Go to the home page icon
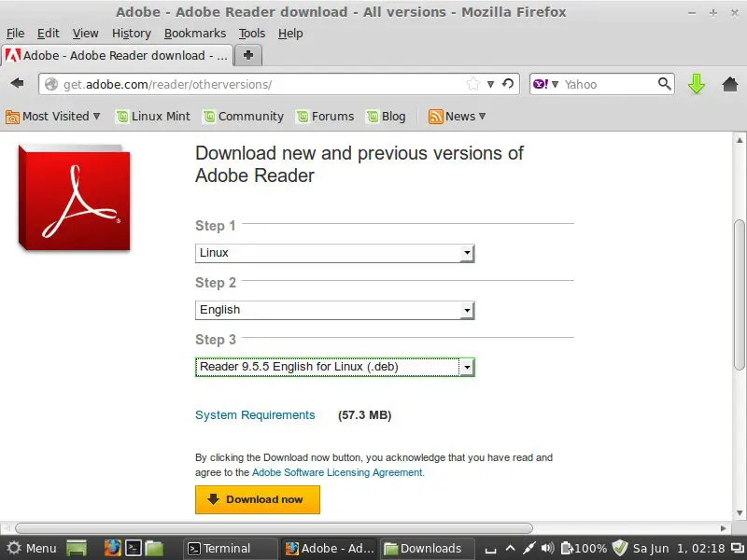Image resolution: width=747 pixels, height=560 pixels. 730,84
